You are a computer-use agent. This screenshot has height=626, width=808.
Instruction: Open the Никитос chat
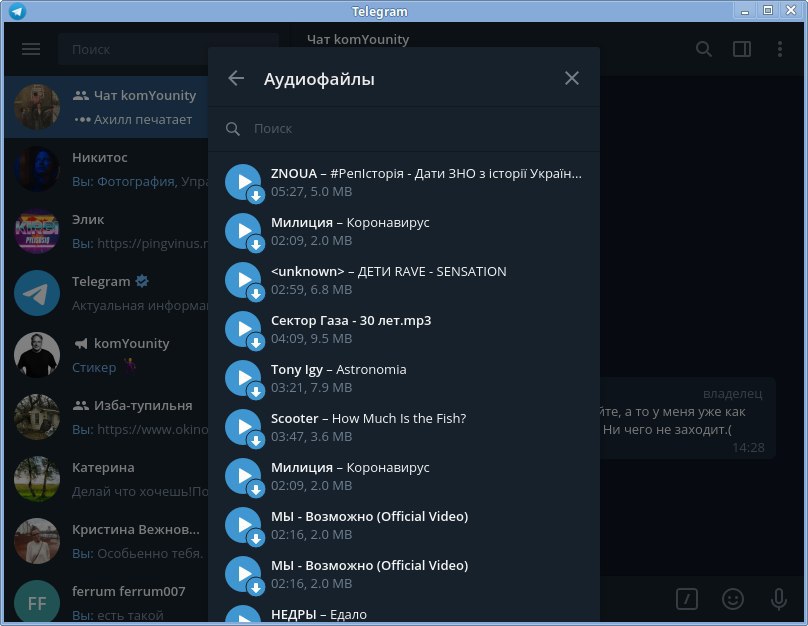tap(106, 169)
